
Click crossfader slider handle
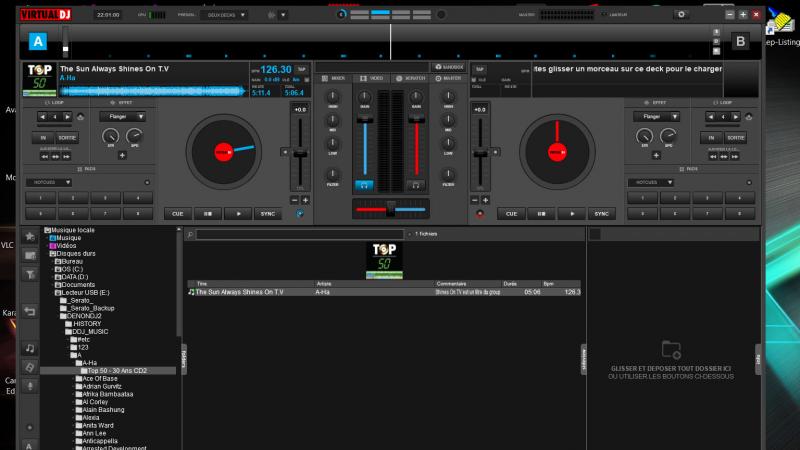pyautogui.click(x=391, y=209)
